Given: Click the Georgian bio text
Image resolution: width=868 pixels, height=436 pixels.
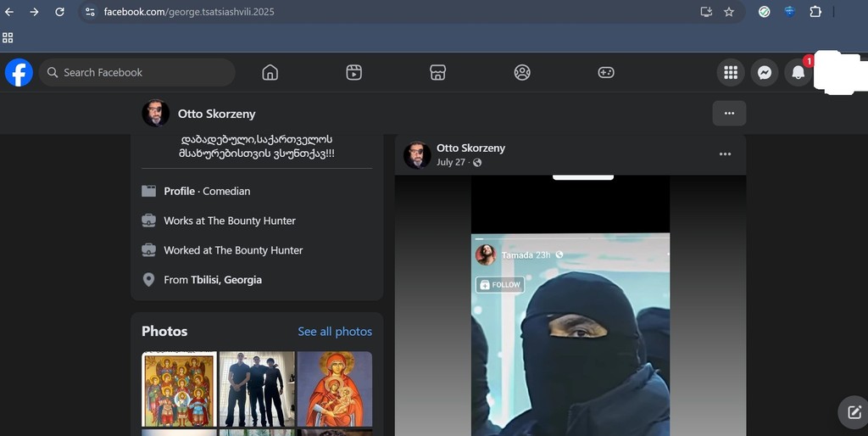Looking at the screenshot, I should click(x=256, y=147).
